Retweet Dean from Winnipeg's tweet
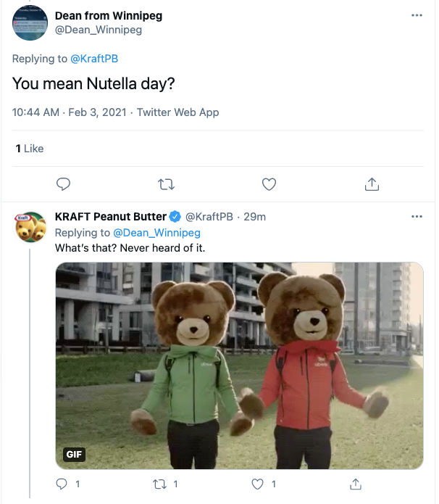439x504 pixels. pos(167,184)
